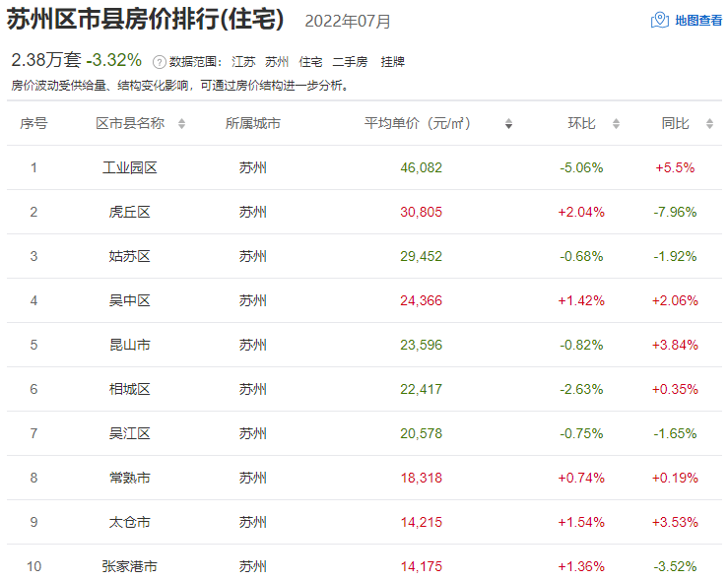
Task: Sort by 环比 column arrows
Action: [616, 123]
